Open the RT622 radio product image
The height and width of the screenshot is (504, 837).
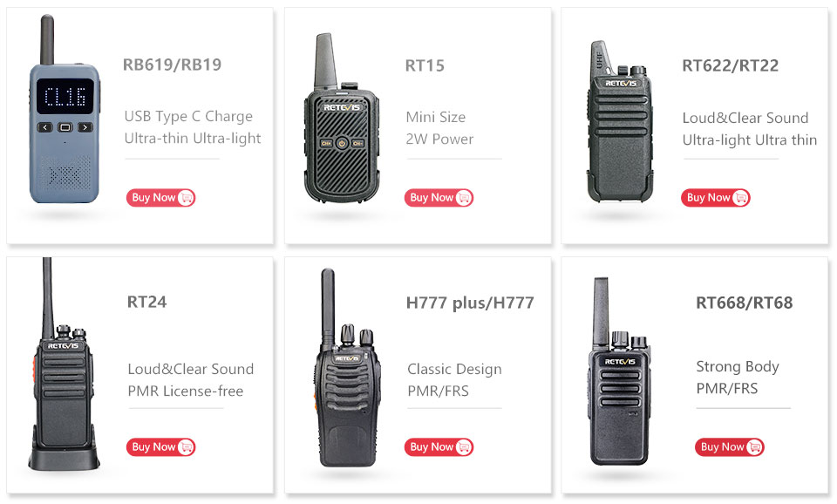(x=620, y=122)
